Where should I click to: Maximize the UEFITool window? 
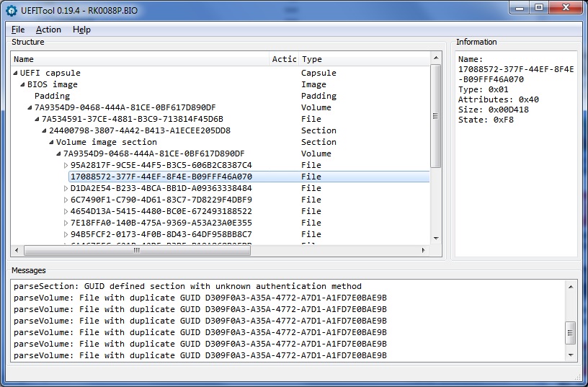point(539,8)
